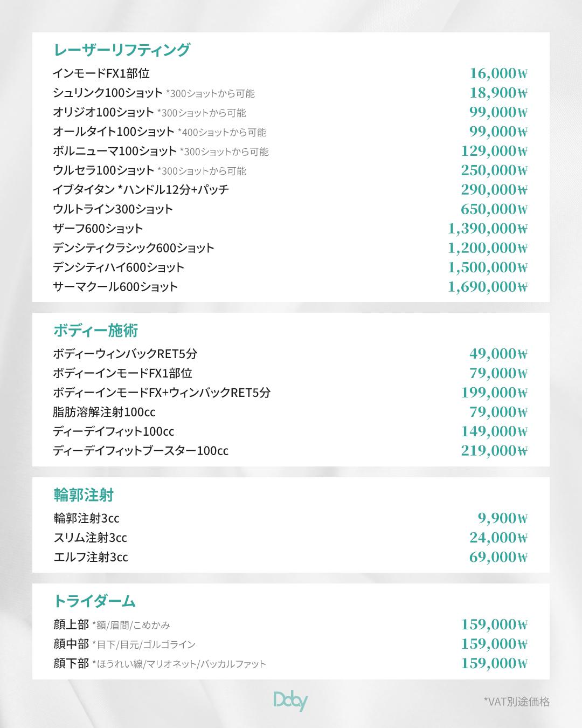Screen dimensions: 582x728
Task: Click the 219,000₩ price in body section
Action: (x=494, y=450)
